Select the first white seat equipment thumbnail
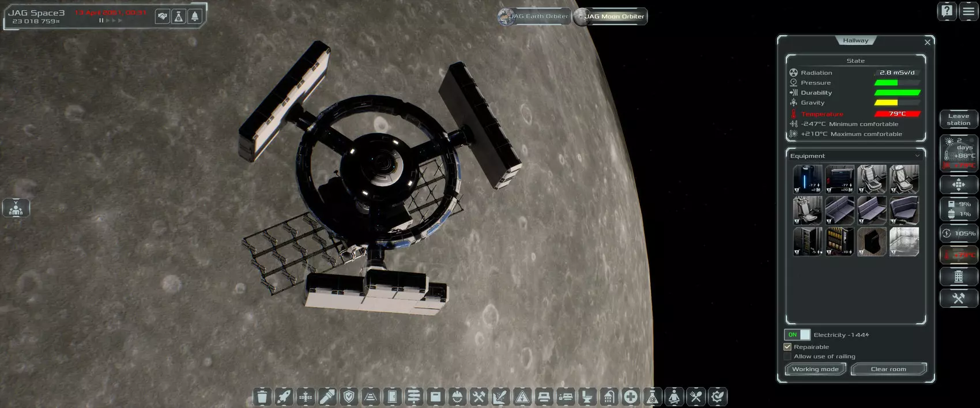This screenshot has height=408, width=980. [x=872, y=179]
